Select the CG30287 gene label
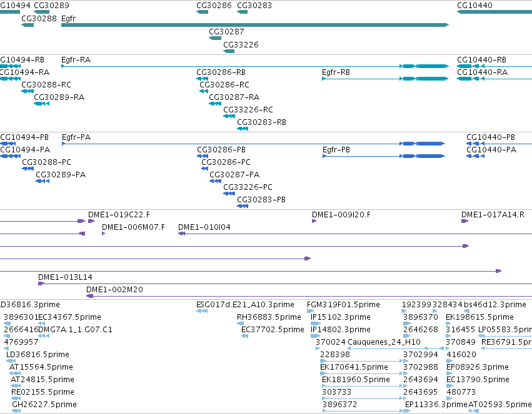This screenshot has width=532, height=414. click(x=226, y=32)
